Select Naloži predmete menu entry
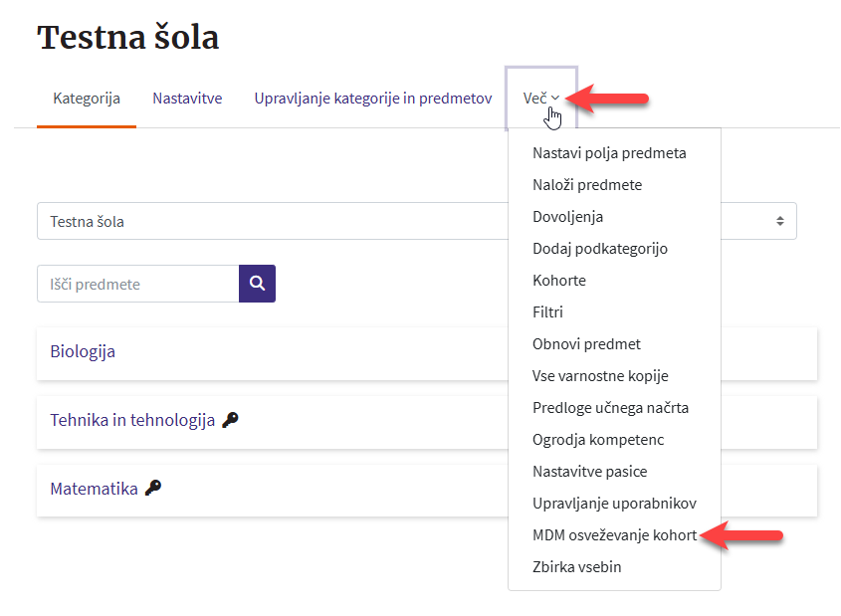The width and height of the screenshot is (841, 616). click(587, 185)
